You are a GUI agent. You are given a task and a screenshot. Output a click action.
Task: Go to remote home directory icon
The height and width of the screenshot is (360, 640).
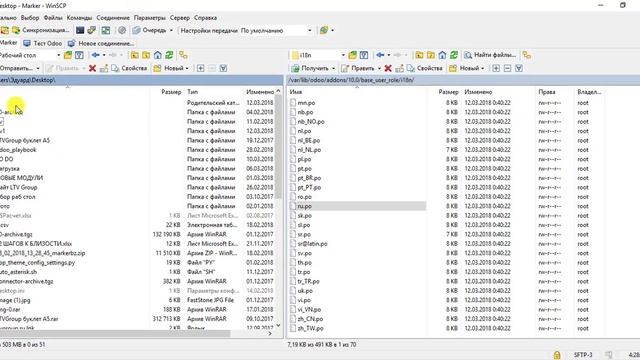coord(442,55)
